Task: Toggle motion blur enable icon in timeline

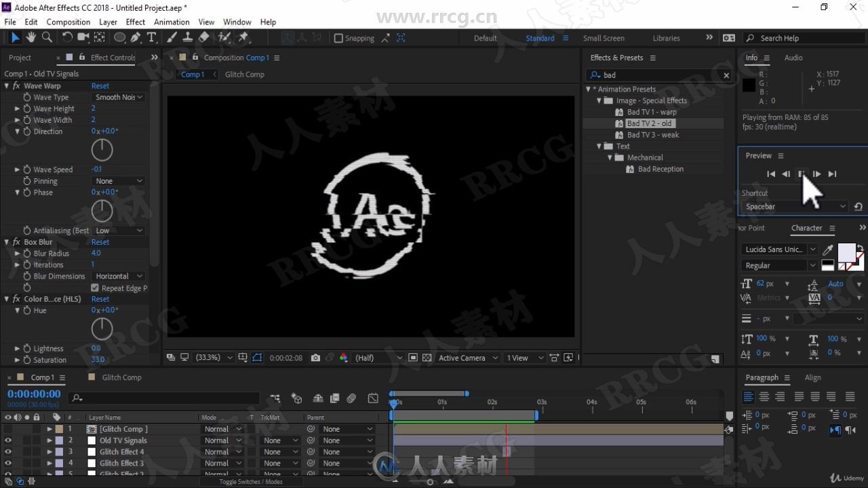Action: click(x=351, y=399)
